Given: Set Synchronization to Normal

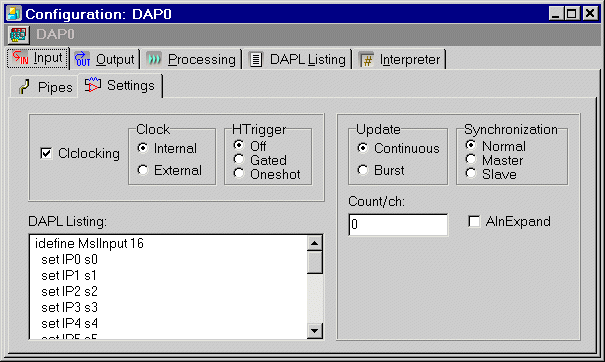Looking at the screenshot, I should 471,145.
